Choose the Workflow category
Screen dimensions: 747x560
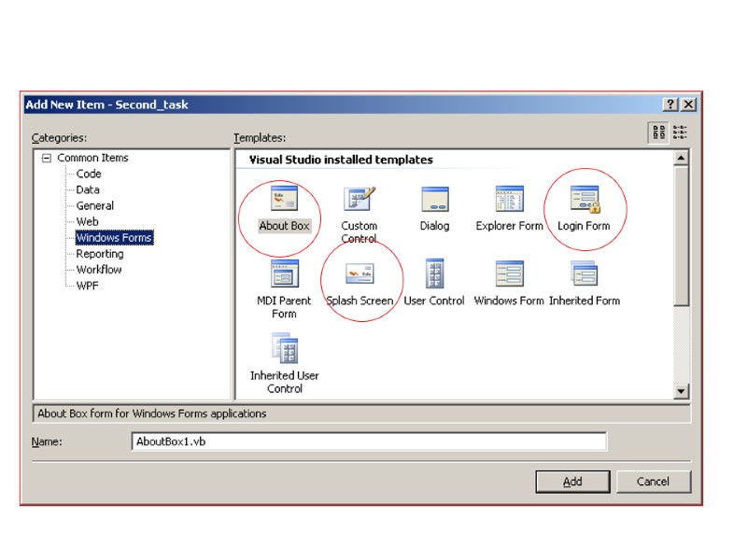pos(99,270)
